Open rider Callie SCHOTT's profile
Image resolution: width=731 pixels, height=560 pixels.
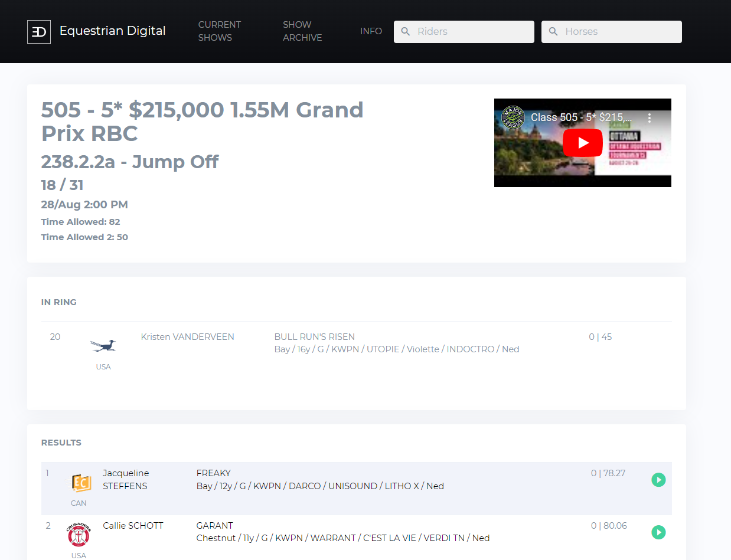pos(133,526)
